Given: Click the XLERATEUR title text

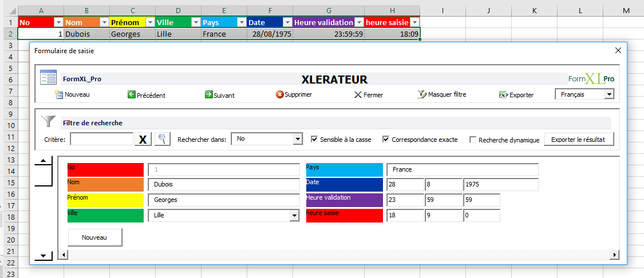Looking at the screenshot, I should coord(334,79).
